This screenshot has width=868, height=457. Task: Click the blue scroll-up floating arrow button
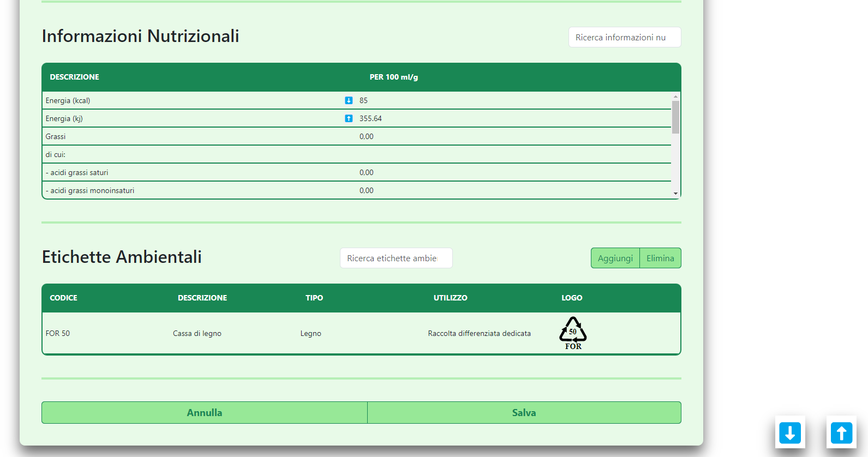[841, 432]
